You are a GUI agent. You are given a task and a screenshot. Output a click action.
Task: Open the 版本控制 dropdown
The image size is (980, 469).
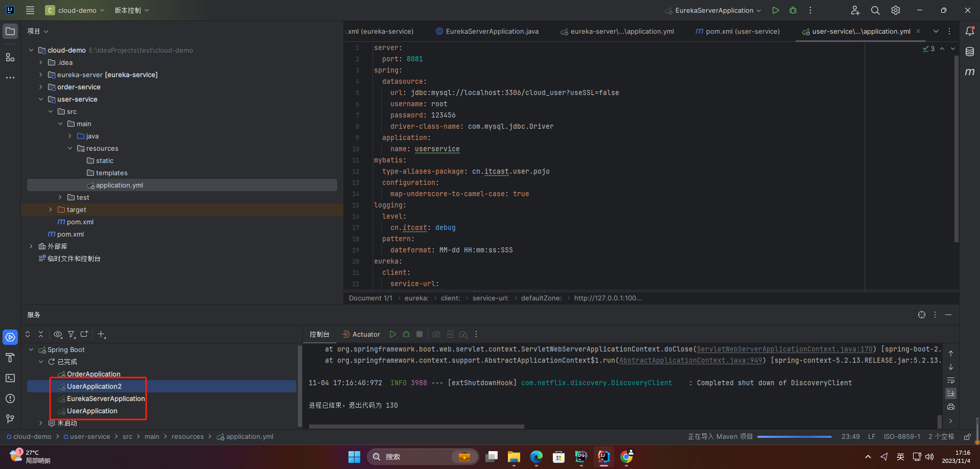132,10
